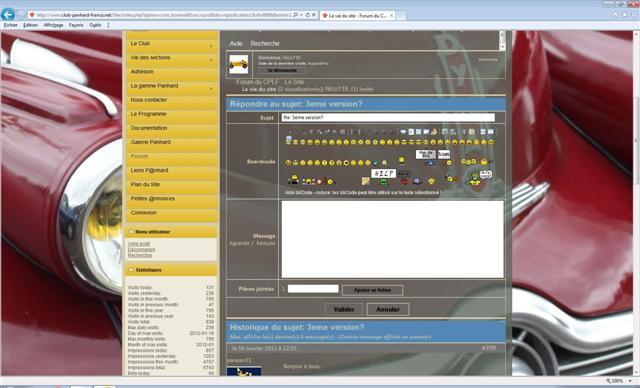This screenshot has width=640, height=388.
Task: Click the Valider button
Action: 344,309
